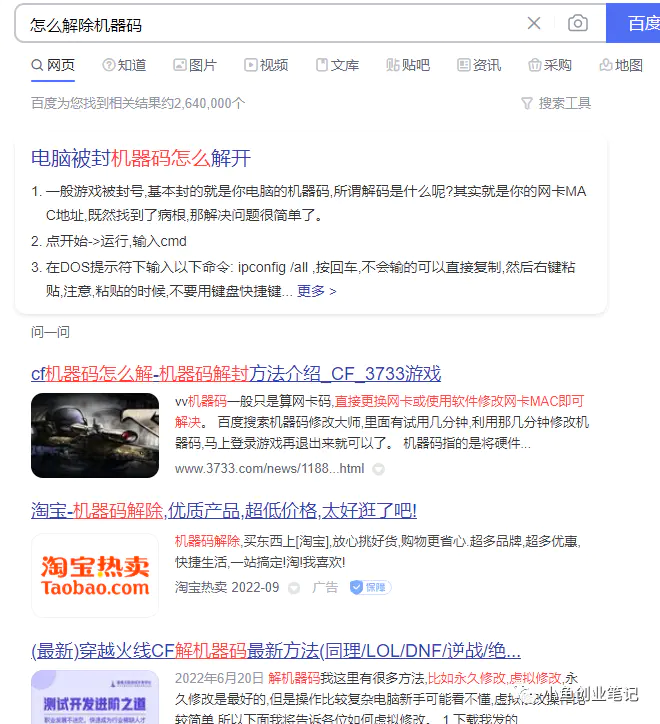
Task: Open the 电脑被封机器码怎么解开 result title
Action: tap(141, 158)
